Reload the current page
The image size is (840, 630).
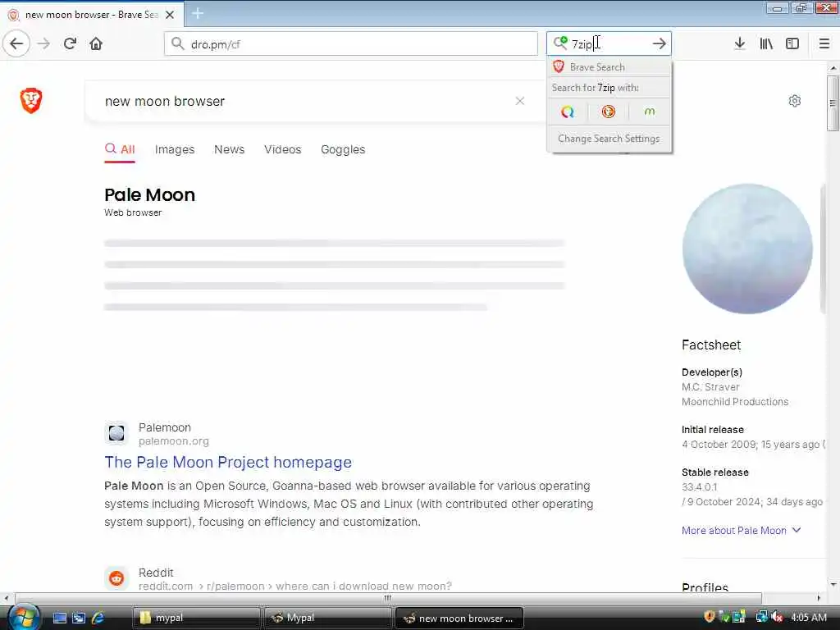coord(71,43)
